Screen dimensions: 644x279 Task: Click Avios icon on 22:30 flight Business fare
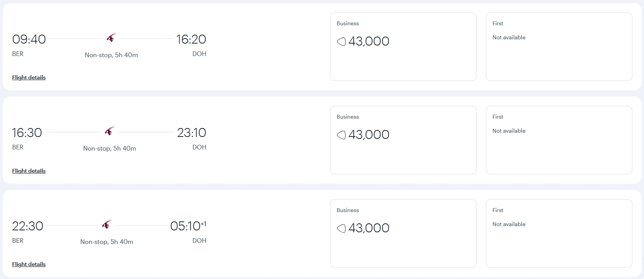pyautogui.click(x=341, y=228)
